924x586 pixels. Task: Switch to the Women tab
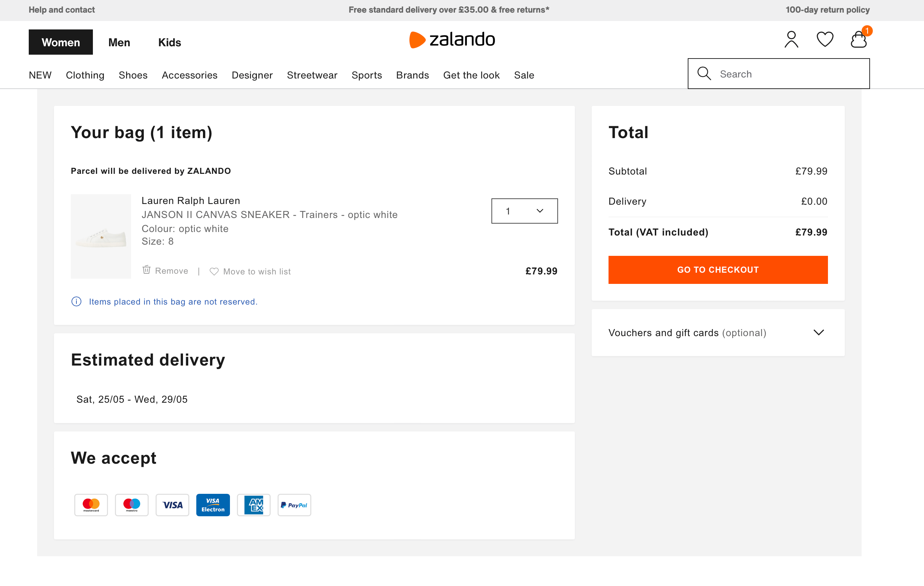(61, 42)
